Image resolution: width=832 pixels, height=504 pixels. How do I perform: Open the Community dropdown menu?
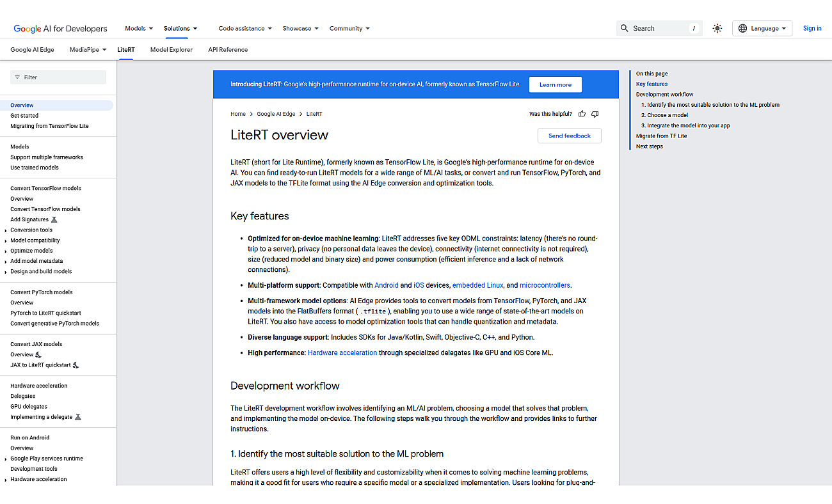point(349,28)
